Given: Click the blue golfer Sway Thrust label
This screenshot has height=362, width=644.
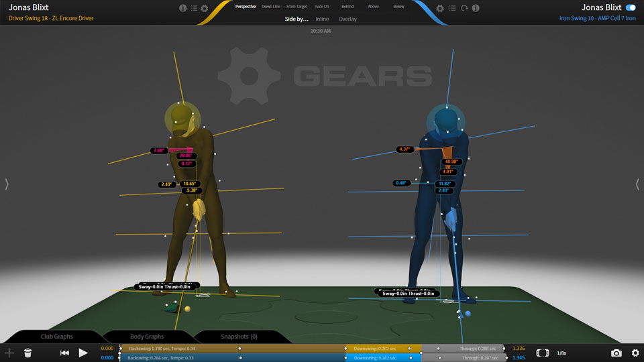Looking at the screenshot, I should (409, 294).
